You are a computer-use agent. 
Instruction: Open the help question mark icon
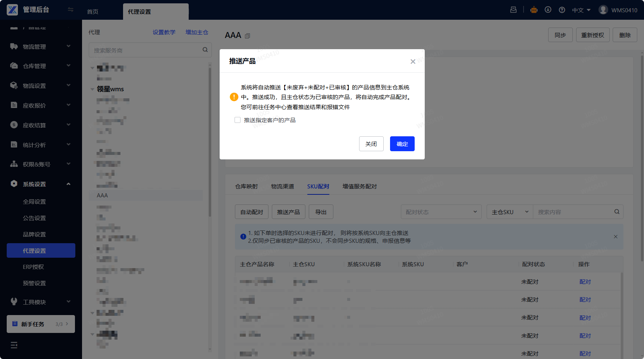[562, 10]
